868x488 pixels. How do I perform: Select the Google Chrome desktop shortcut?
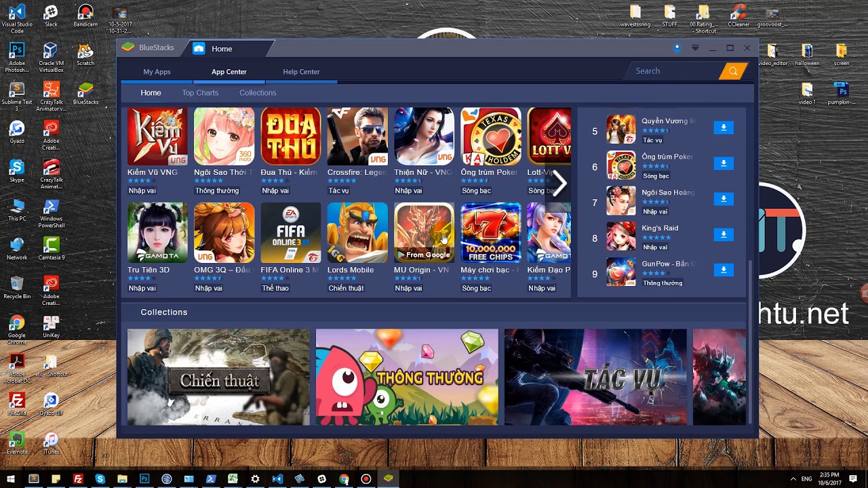click(x=17, y=329)
